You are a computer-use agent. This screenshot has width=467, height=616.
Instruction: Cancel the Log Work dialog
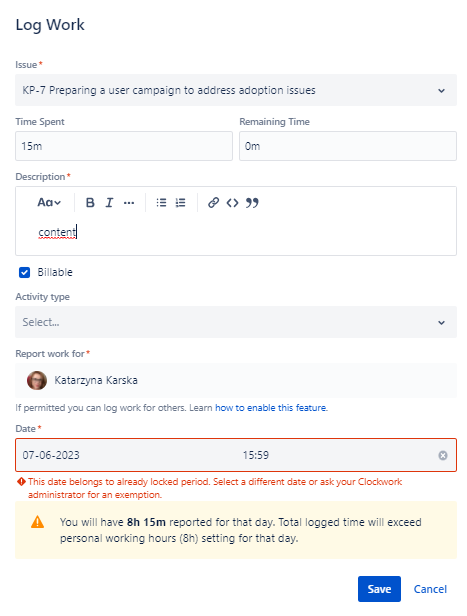[x=430, y=589]
